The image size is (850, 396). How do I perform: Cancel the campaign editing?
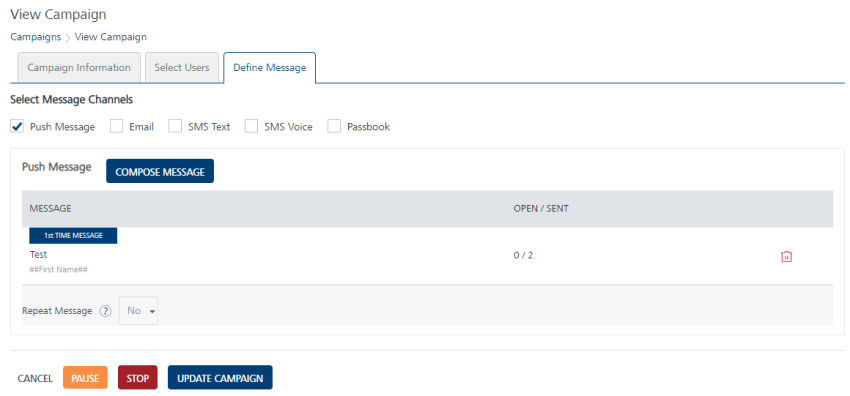35,378
